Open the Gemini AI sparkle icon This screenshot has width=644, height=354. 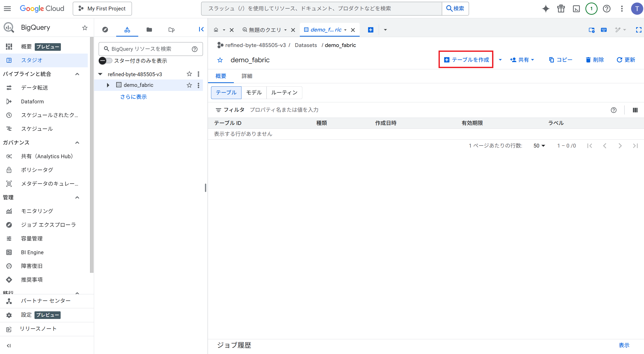pyautogui.click(x=546, y=9)
